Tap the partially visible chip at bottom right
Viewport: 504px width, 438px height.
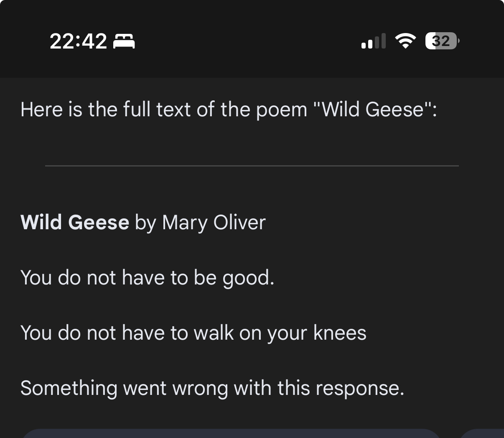click(x=485, y=434)
